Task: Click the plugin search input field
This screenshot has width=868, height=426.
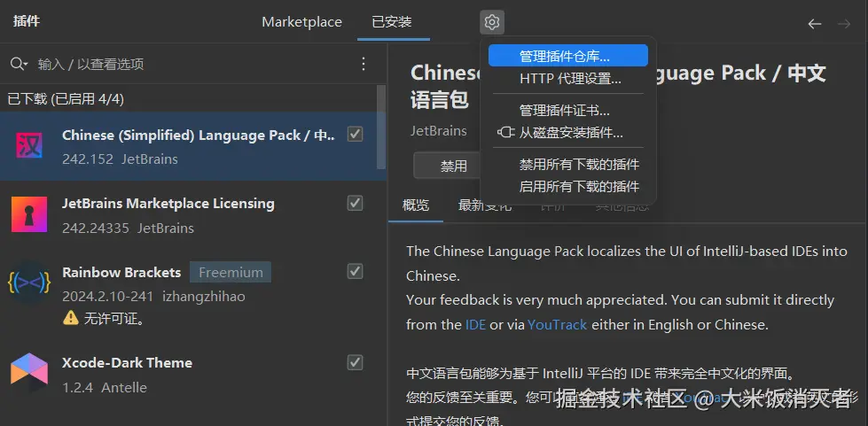Action: [x=194, y=64]
